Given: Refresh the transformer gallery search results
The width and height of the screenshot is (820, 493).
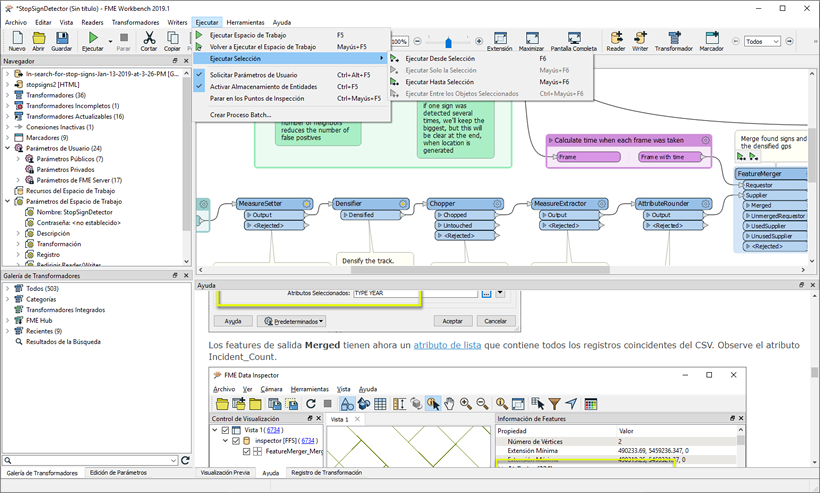Looking at the screenshot, I should point(185,460).
